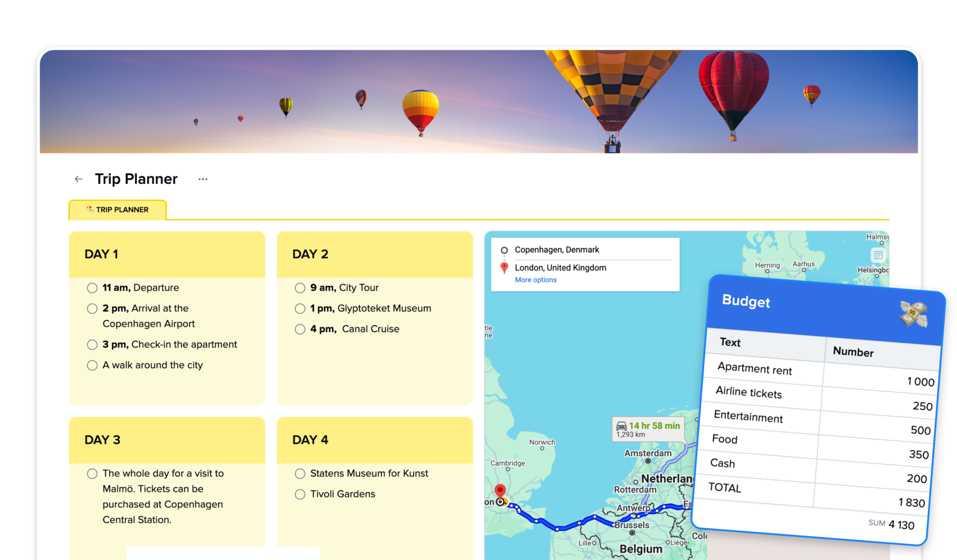Click the red pin icon beside London text

click(504, 268)
